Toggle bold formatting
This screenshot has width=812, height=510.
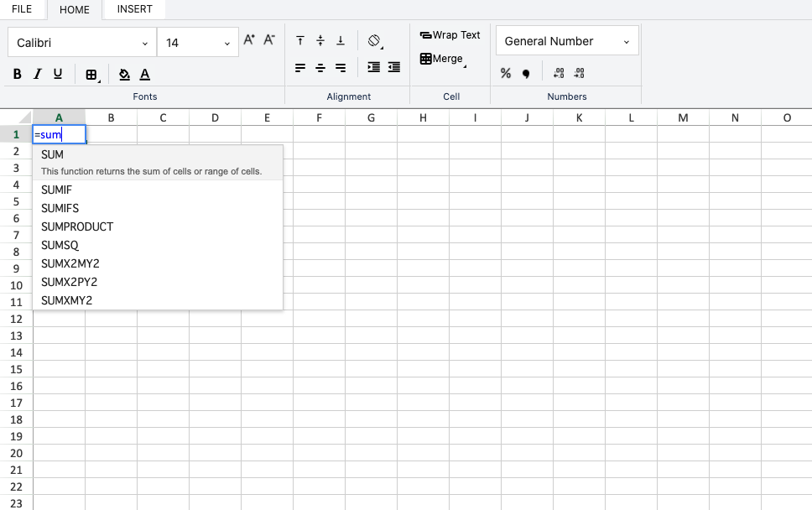(x=17, y=74)
